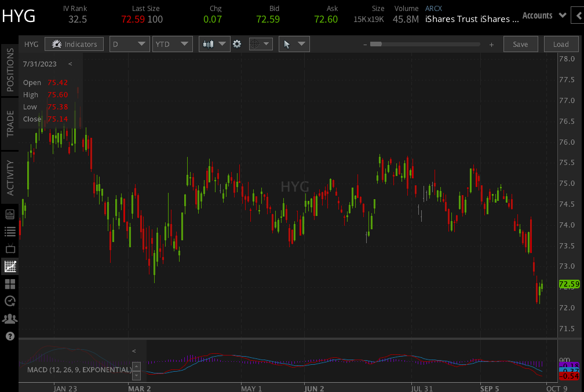Select the chart grid icon in sidebar
Image resolution: width=584 pixels, height=392 pixels.
pos(10,266)
